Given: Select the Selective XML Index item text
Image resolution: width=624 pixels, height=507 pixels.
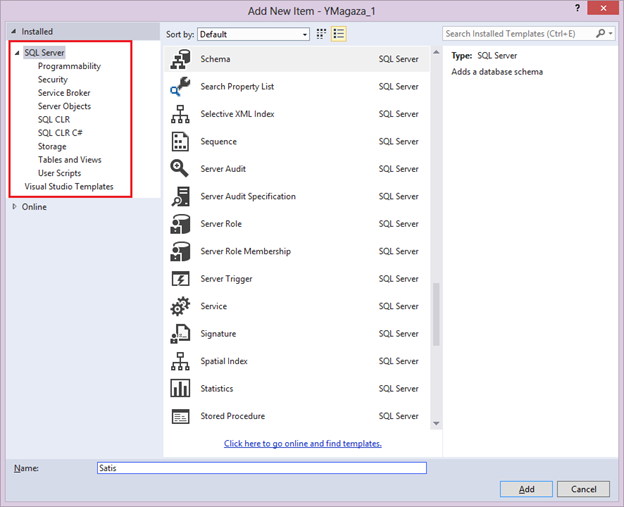Looking at the screenshot, I should pos(238,114).
